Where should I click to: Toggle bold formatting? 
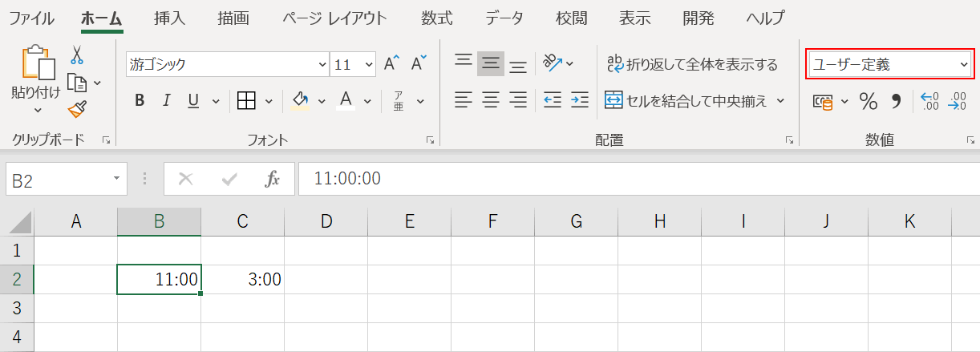point(140,101)
